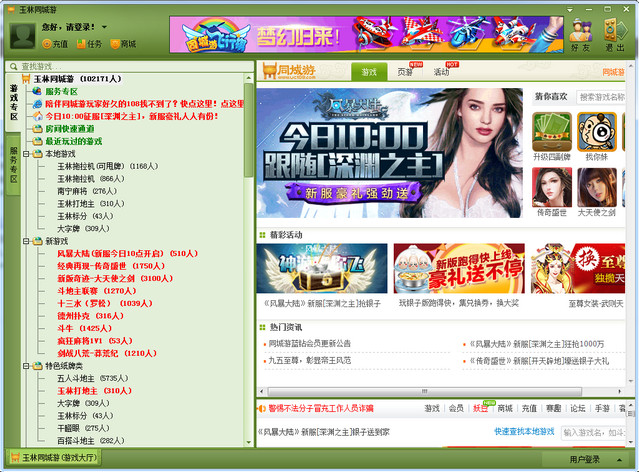
Task: Select 风暴大陆(新服今日10点开启) game entry
Action: coord(128,254)
